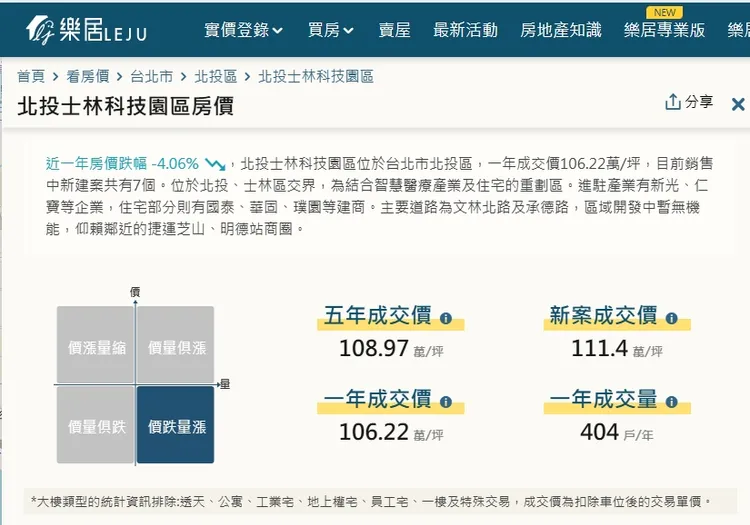This screenshot has width=750, height=525.
Task: Select the 價漲量縮 quadrant
Action: pos(96,344)
